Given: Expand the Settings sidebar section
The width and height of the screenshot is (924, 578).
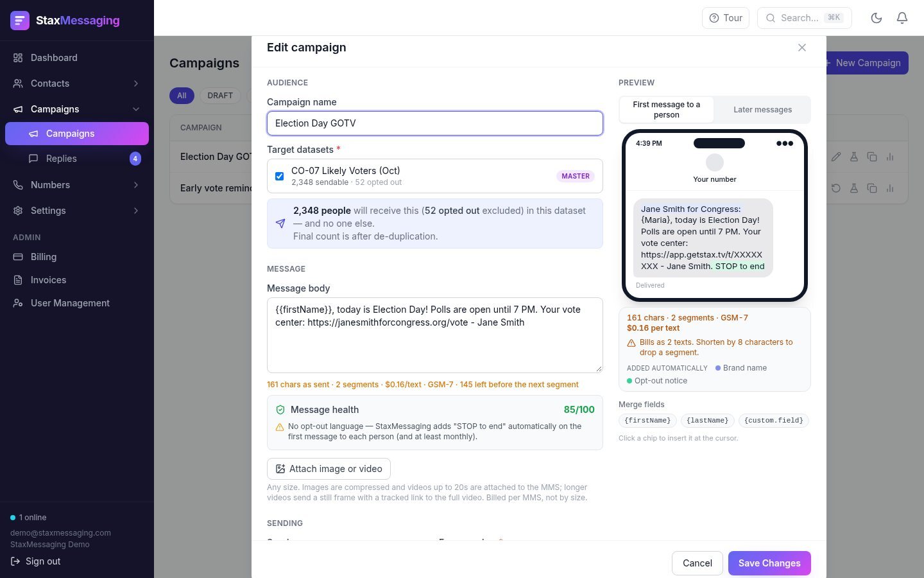Looking at the screenshot, I should coord(77,211).
